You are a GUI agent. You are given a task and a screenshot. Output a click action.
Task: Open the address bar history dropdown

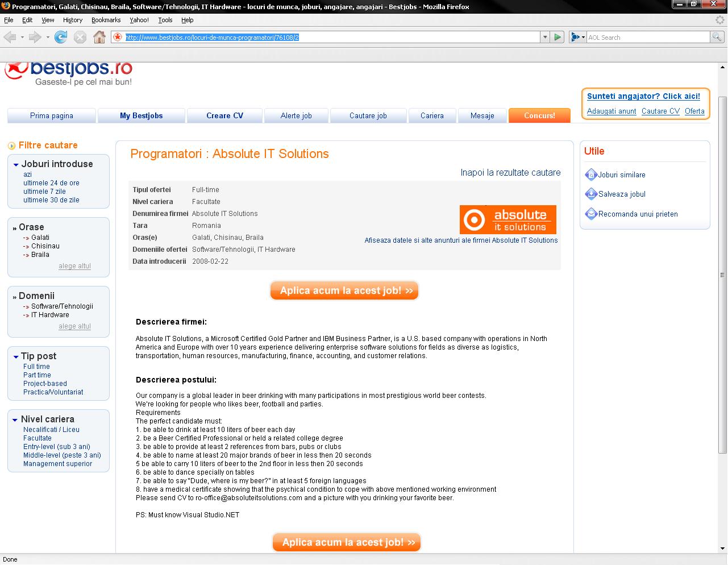point(545,38)
